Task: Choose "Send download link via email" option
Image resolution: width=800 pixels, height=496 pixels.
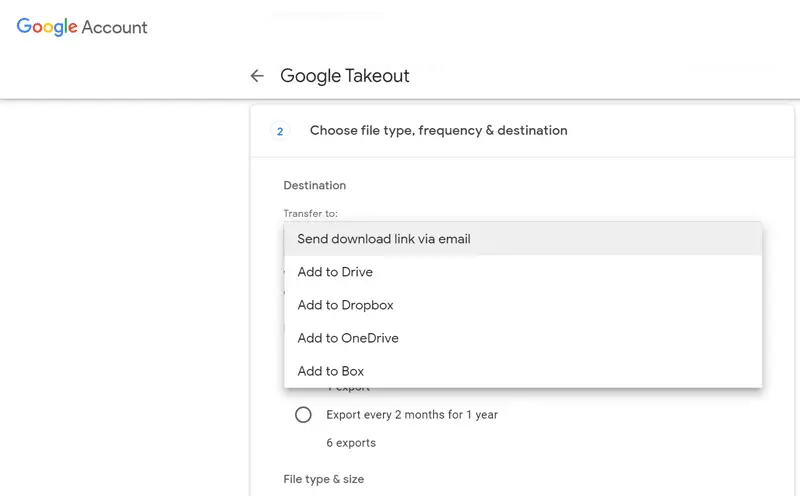Action: (x=383, y=239)
